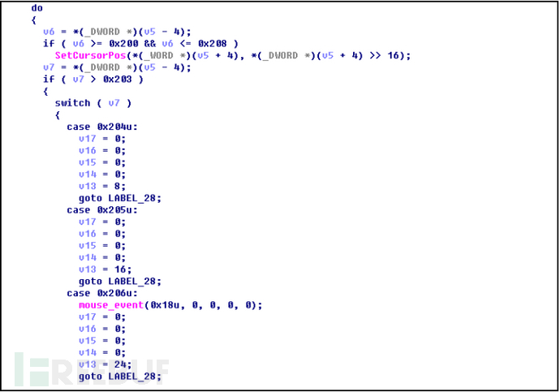The width and height of the screenshot is (560, 392).
Task: Click the "case 0x205u:" label
Action: pos(102,210)
